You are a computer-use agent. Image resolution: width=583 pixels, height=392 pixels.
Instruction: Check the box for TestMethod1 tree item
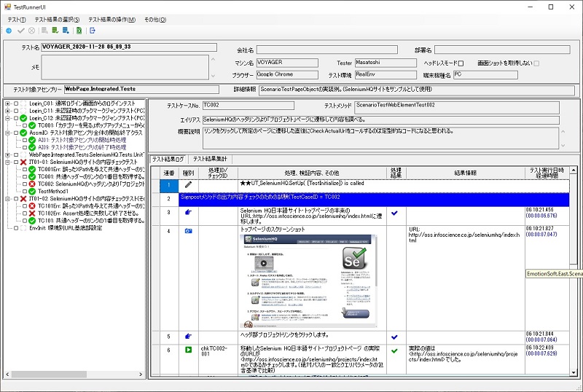(x=25, y=192)
